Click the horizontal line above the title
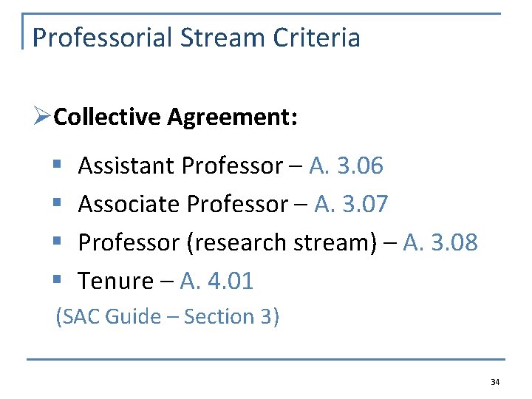This screenshot has height=399, width=532. click(262, 13)
